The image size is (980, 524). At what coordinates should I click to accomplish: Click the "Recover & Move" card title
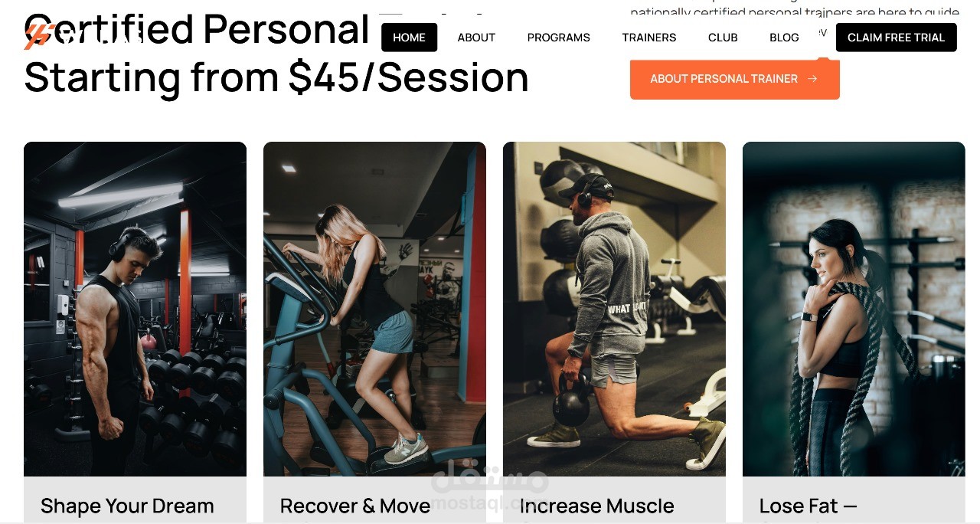(x=355, y=506)
